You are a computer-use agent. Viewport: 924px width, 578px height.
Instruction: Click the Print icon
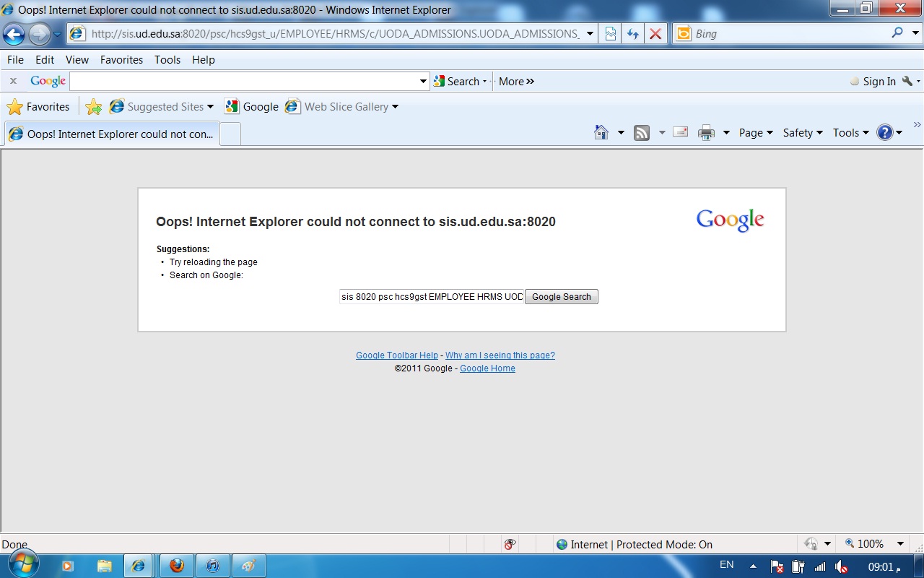pyautogui.click(x=706, y=133)
